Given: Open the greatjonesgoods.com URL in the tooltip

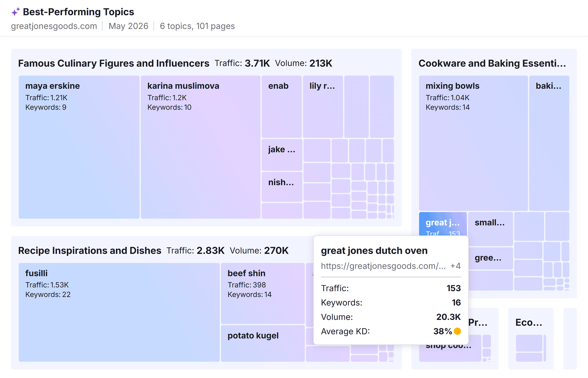Looking at the screenshot, I should 383,266.
